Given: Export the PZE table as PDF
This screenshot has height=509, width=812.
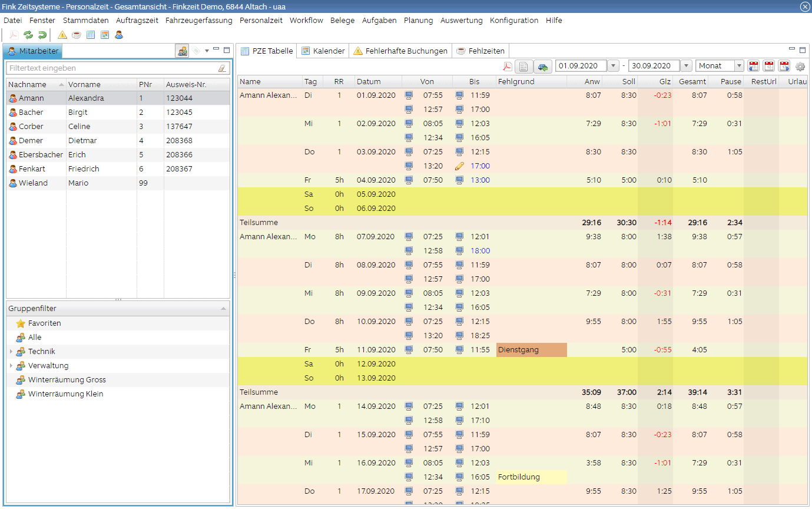Looking at the screenshot, I should tap(507, 67).
